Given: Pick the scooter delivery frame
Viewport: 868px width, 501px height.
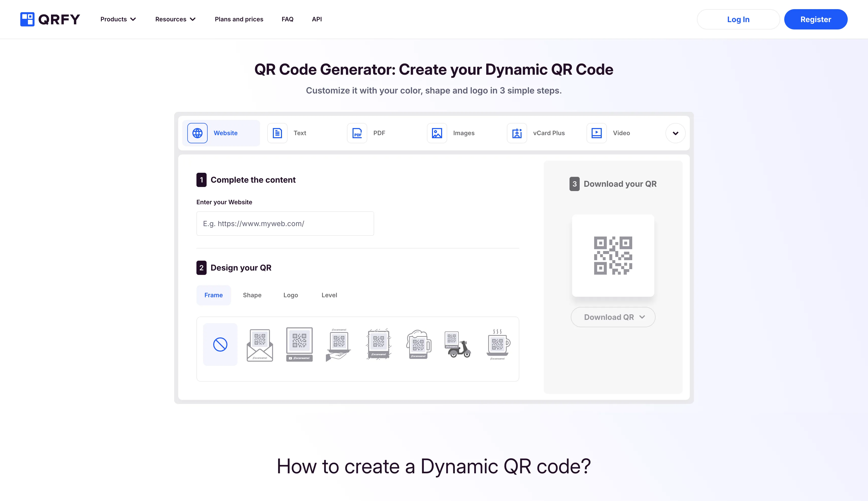Looking at the screenshot, I should [458, 345].
